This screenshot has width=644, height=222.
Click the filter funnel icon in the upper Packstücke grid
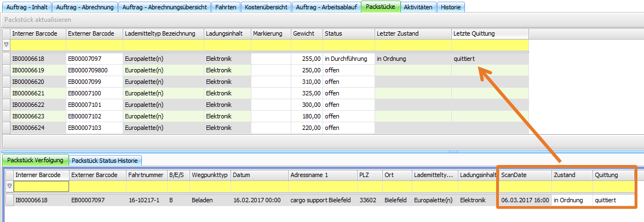tap(6, 44)
